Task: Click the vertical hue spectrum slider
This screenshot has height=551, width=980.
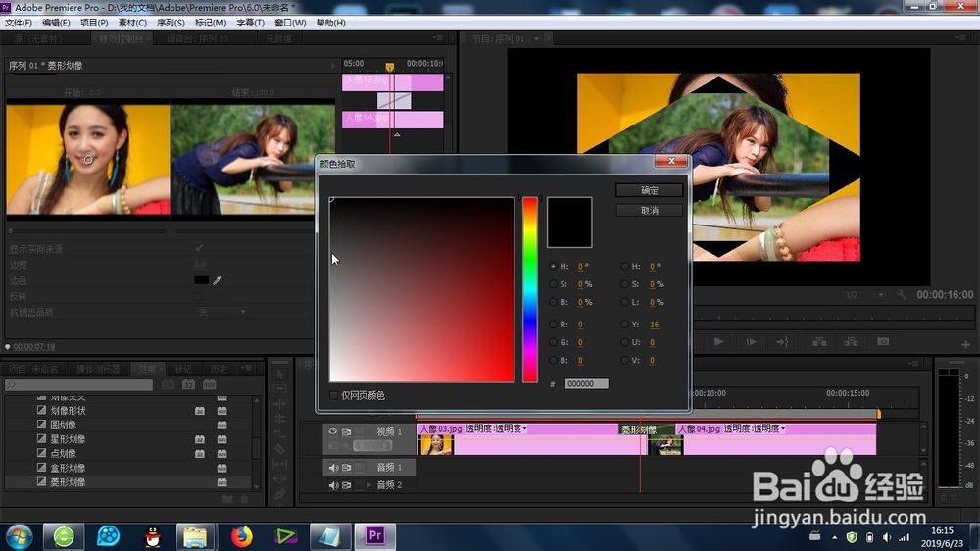Action: coord(530,289)
